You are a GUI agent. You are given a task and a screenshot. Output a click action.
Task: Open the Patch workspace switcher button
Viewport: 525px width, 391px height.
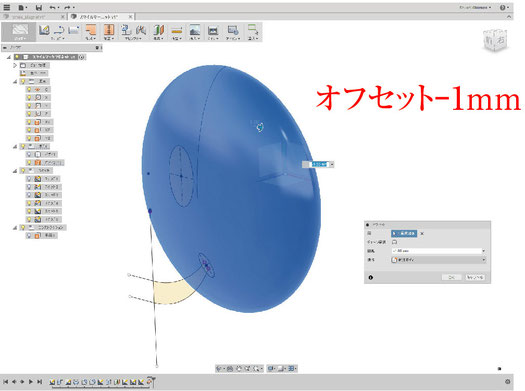click(19, 32)
